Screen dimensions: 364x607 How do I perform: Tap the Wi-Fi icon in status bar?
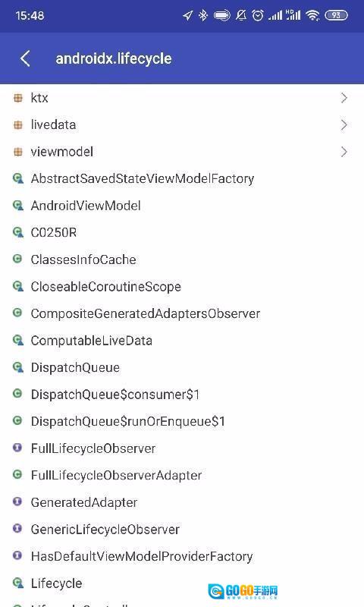click(x=312, y=15)
